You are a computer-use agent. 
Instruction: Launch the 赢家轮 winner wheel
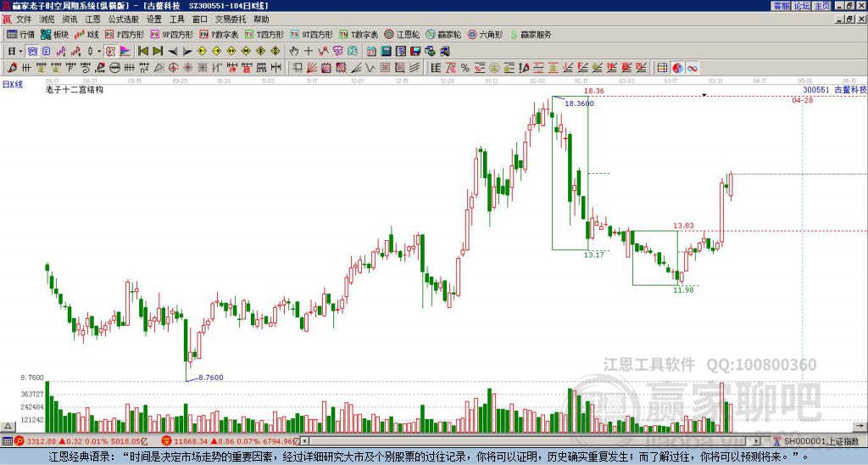(443, 34)
